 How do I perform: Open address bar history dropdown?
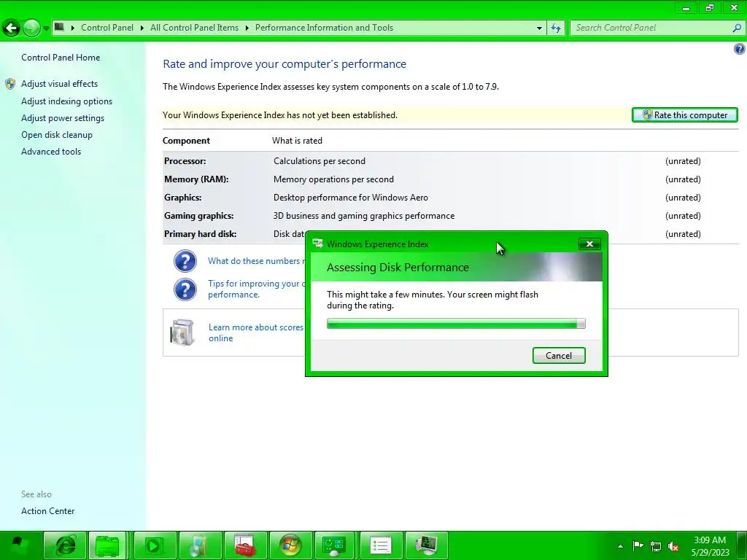539,28
